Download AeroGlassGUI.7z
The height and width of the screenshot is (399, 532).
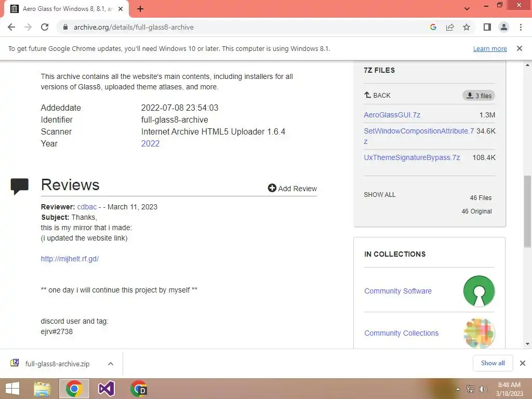pos(392,115)
